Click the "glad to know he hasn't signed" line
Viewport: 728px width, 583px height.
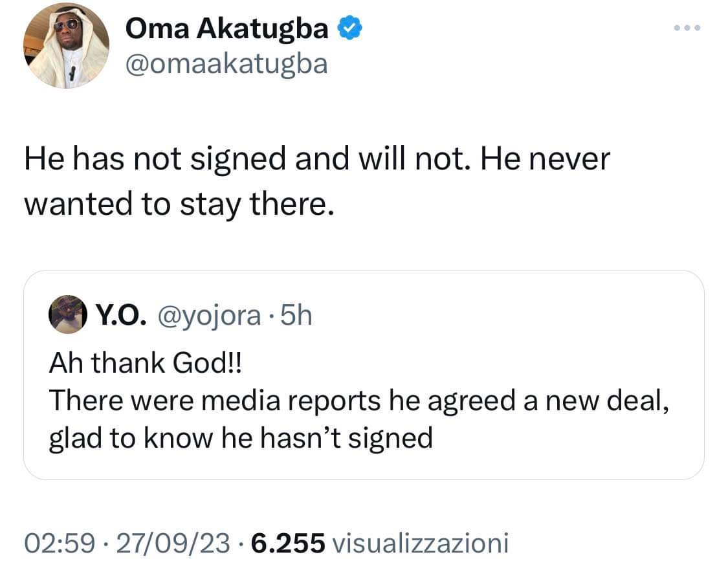(241, 438)
